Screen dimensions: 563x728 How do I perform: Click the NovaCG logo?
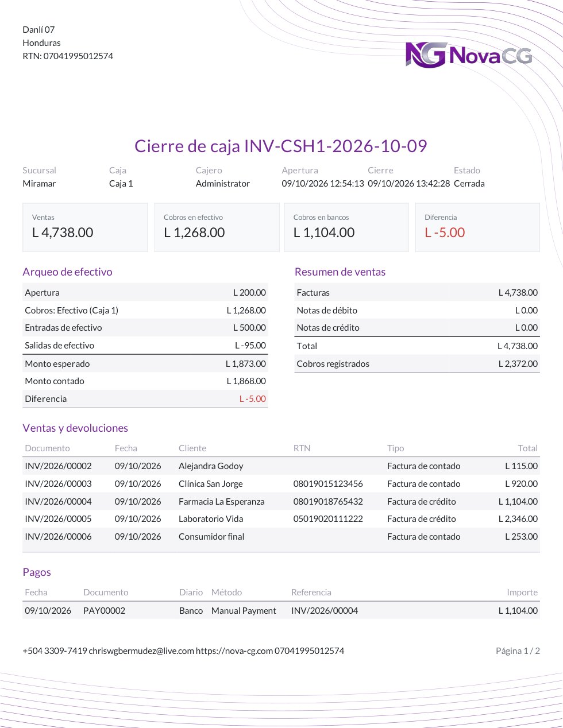pos(469,55)
